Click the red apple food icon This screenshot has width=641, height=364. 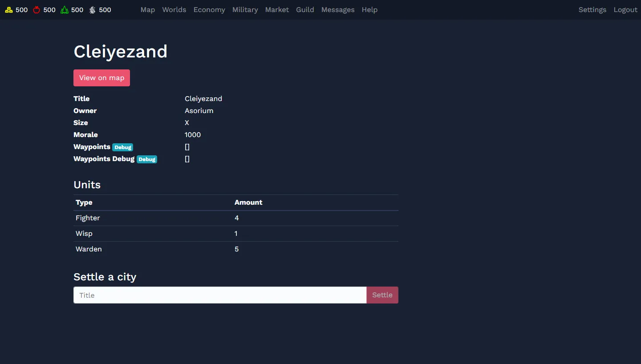pos(37,10)
